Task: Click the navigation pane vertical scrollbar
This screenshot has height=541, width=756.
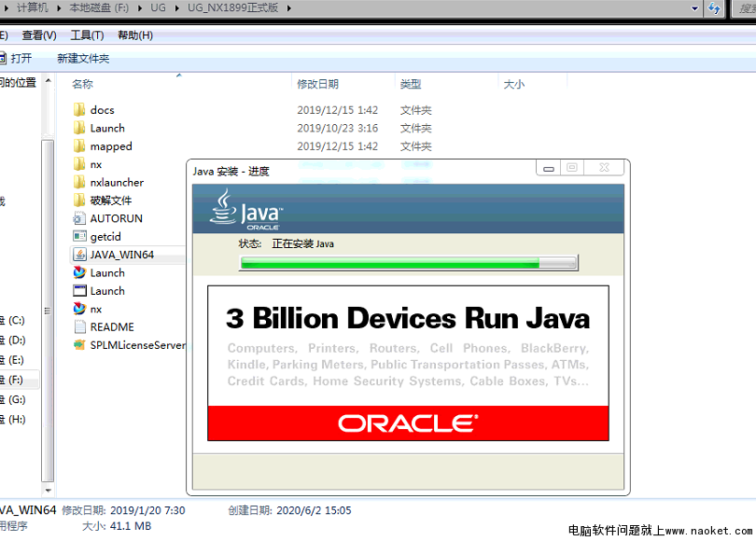Action: coord(48,311)
